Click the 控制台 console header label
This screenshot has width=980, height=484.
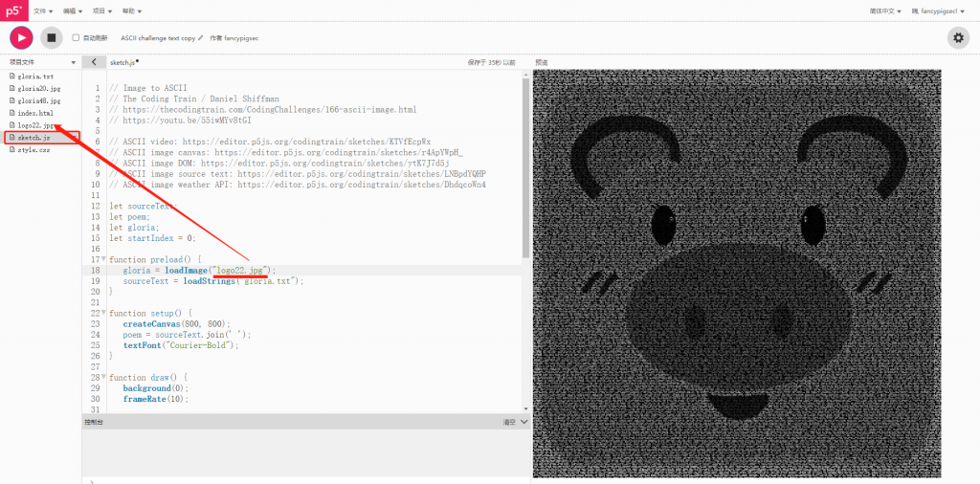tap(94, 422)
